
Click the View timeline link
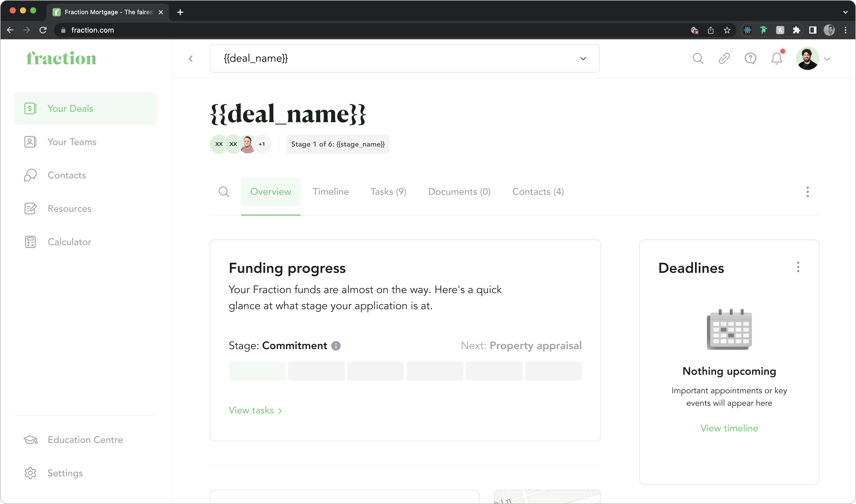coord(729,428)
